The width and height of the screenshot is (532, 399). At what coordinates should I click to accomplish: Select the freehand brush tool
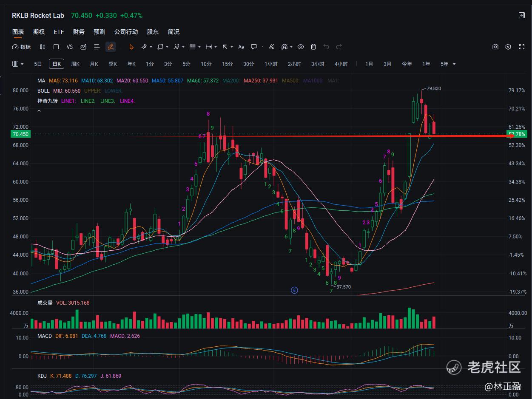pyautogui.click(x=271, y=47)
